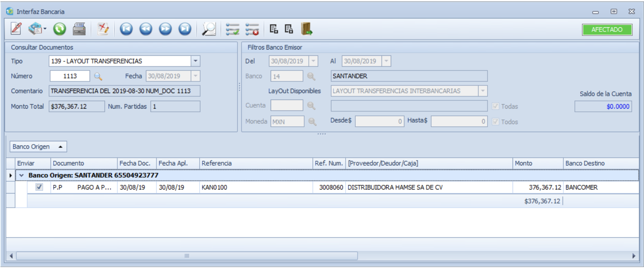Click the Banco Origen grouping button
The image size is (644, 269).
pos(39,147)
